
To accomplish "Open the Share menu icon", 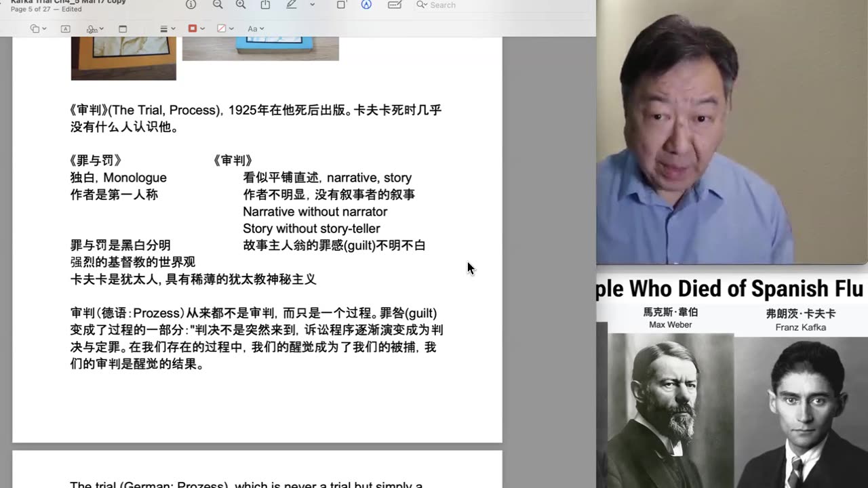I will 265,5.
